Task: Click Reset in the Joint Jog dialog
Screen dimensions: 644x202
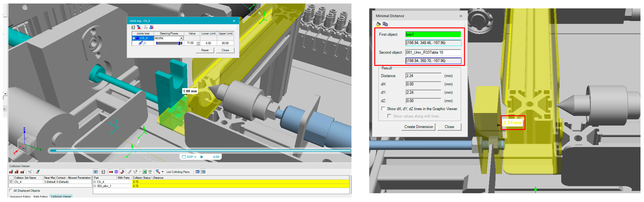Action: (x=205, y=50)
